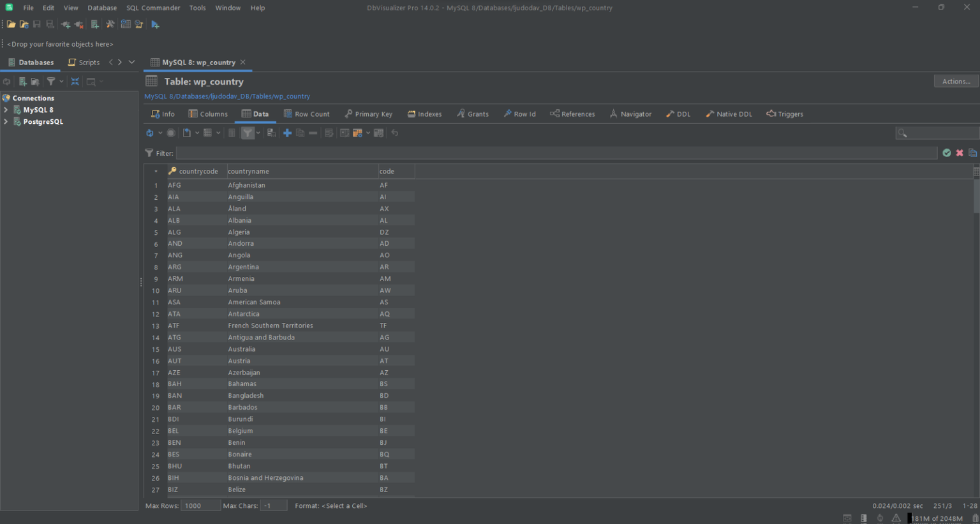Select the Max Rows input field

point(200,505)
